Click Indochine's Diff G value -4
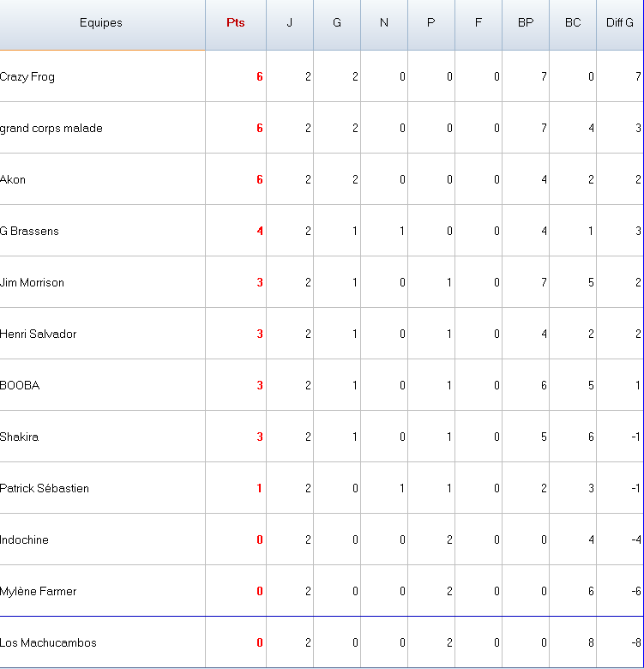The width and height of the screenshot is (644, 669). click(636, 540)
